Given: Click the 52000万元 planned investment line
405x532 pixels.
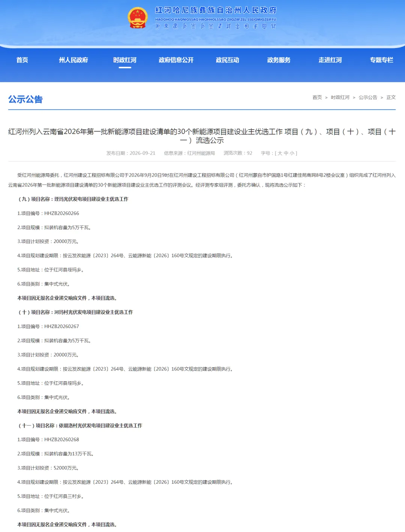Looking at the screenshot, I should 48,468.
